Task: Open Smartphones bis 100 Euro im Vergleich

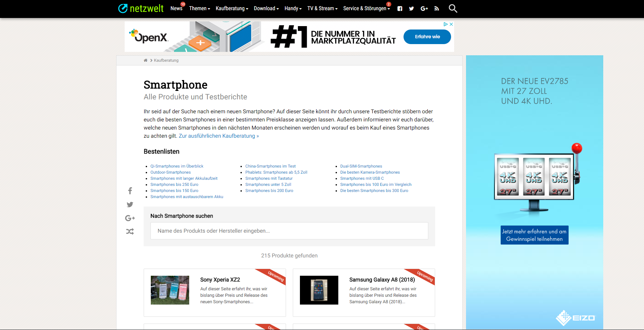Action: click(x=376, y=185)
